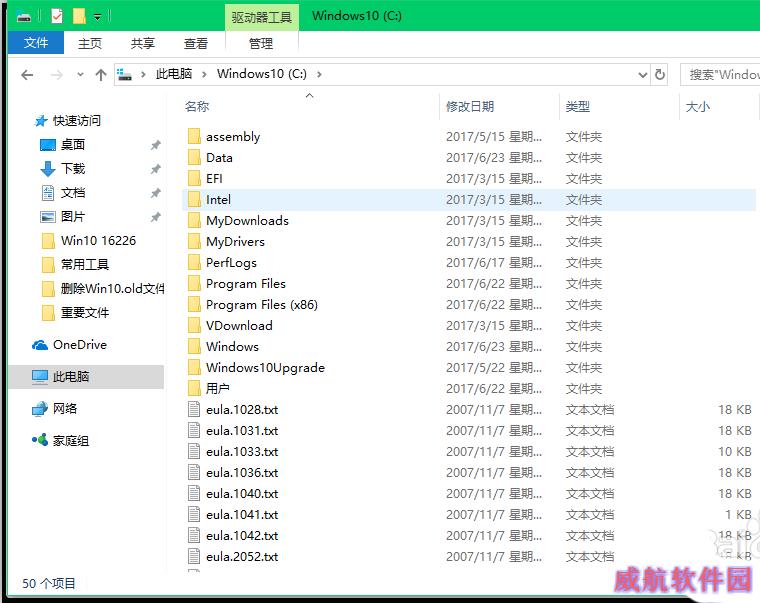Click the Properties checkmark quick access icon
The width and height of the screenshot is (760, 603).
[x=57, y=16]
